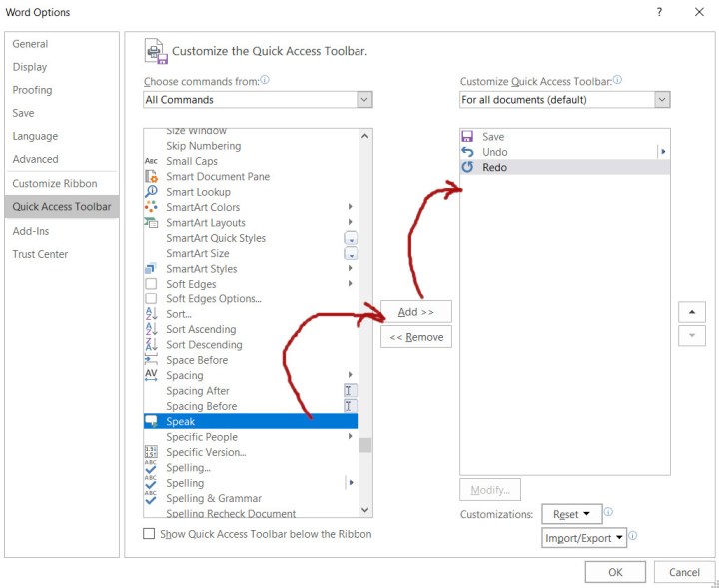The image size is (719, 588).
Task: Select the SmartArt Colors icon
Action: click(151, 207)
